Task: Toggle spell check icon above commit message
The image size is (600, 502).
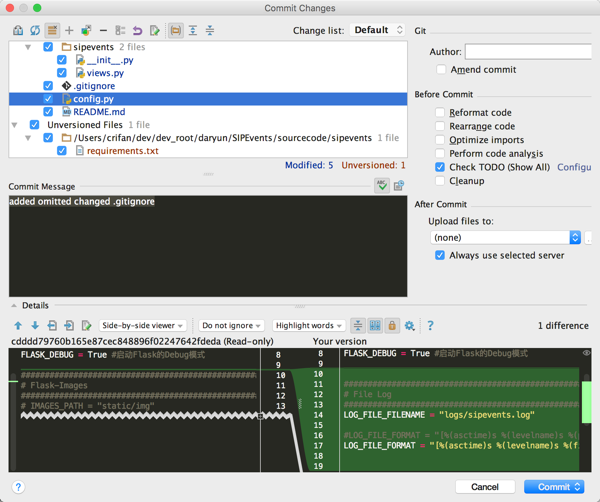Action: pos(382,186)
